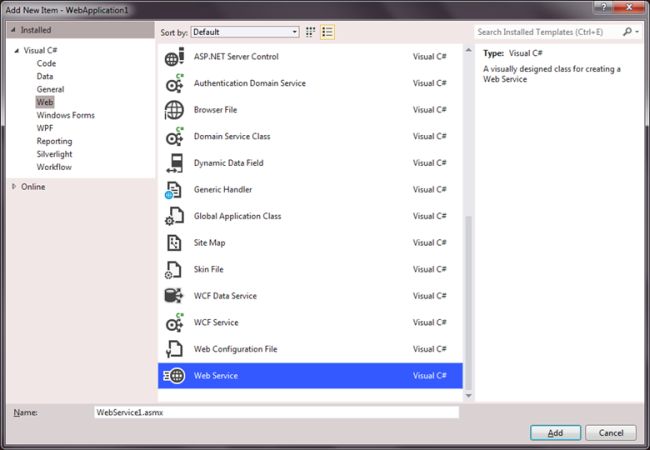
Task: Click the Site Map icon
Action: pyautogui.click(x=174, y=243)
